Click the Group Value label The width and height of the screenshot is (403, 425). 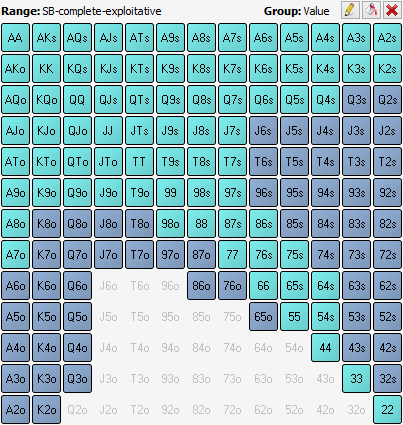pyautogui.click(x=296, y=11)
